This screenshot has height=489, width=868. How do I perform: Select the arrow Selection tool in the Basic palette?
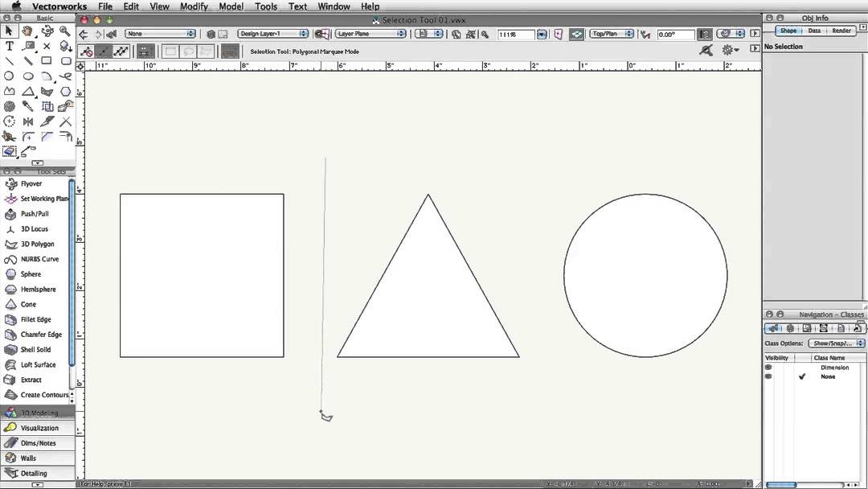[x=9, y=31]
